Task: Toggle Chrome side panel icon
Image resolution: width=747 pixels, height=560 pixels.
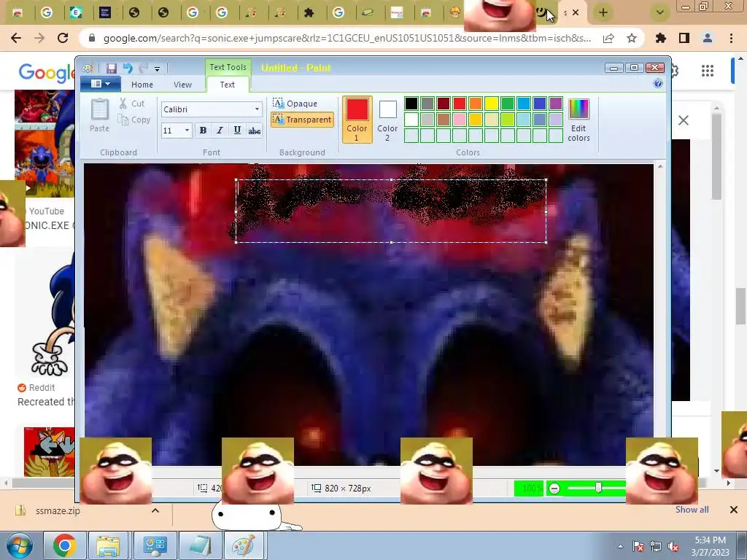Action: [684, 38]
